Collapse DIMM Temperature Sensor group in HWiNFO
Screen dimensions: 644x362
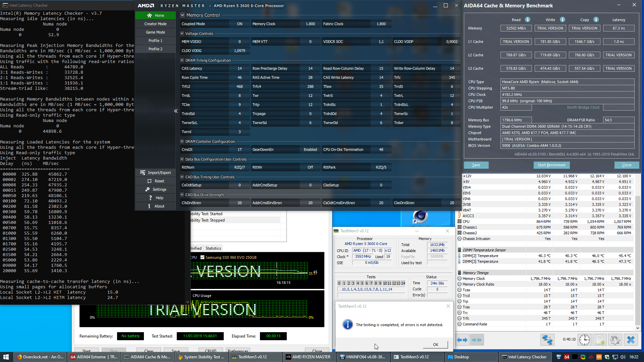(460, 250)
